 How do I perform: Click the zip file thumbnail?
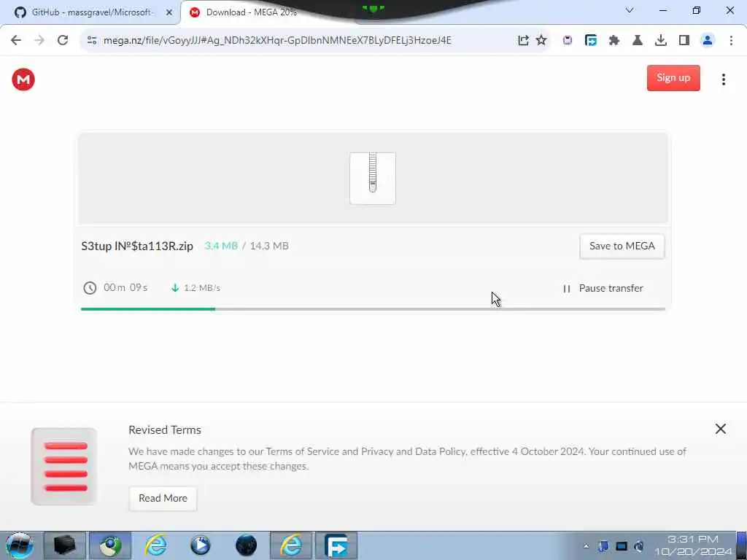click(x=373, y=179)
